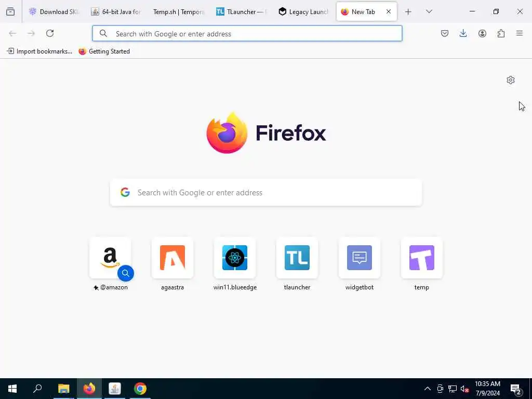Focus the address bar field
532x399 pixels.
tap(247, 33)
